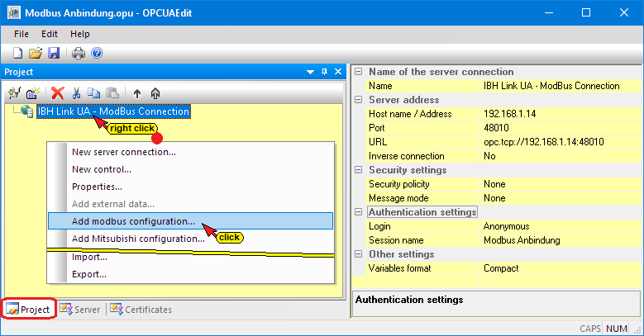Collapse the Name of the server connection section
This screenshot has width=644, height=336.
point(359,72)
